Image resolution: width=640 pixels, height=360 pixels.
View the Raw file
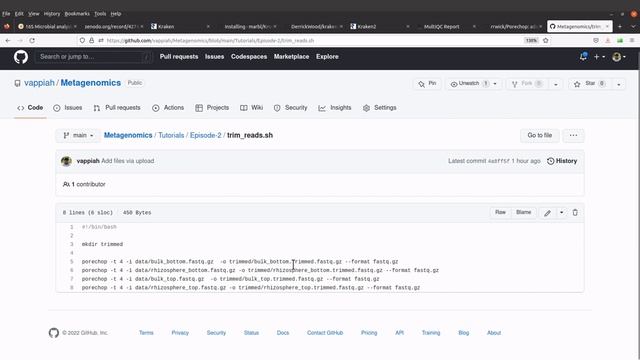tap(500, 212)
